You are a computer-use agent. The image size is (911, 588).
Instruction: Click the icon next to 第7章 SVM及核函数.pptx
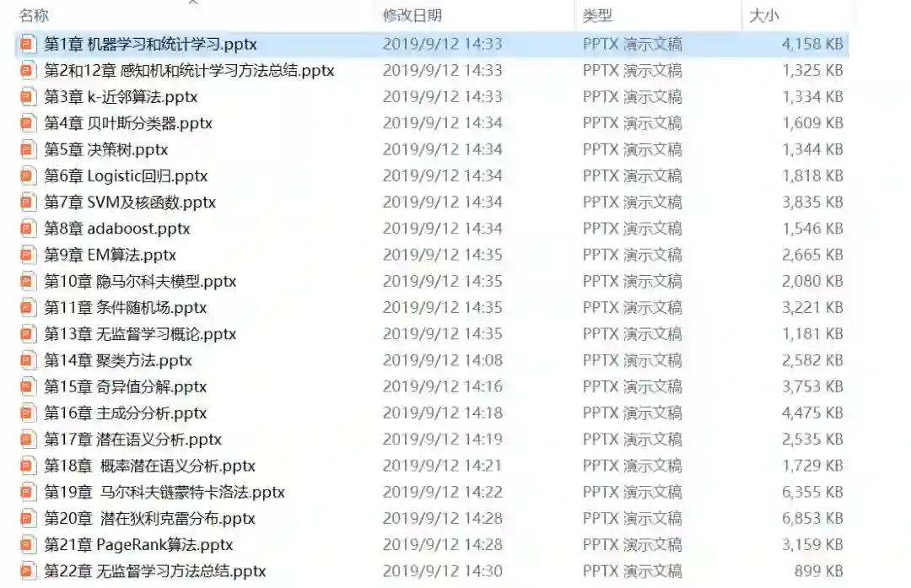tap(27, 202)
